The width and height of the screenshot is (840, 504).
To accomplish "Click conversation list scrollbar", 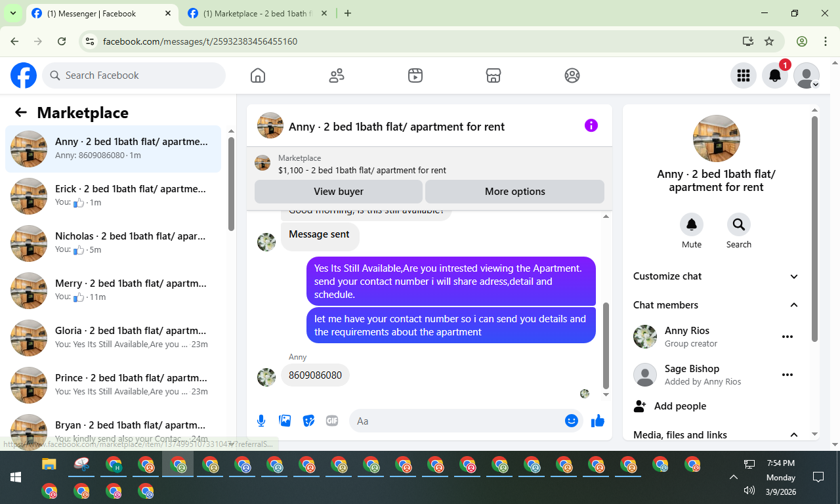I will pyautogui.click(x=231, y=184).
